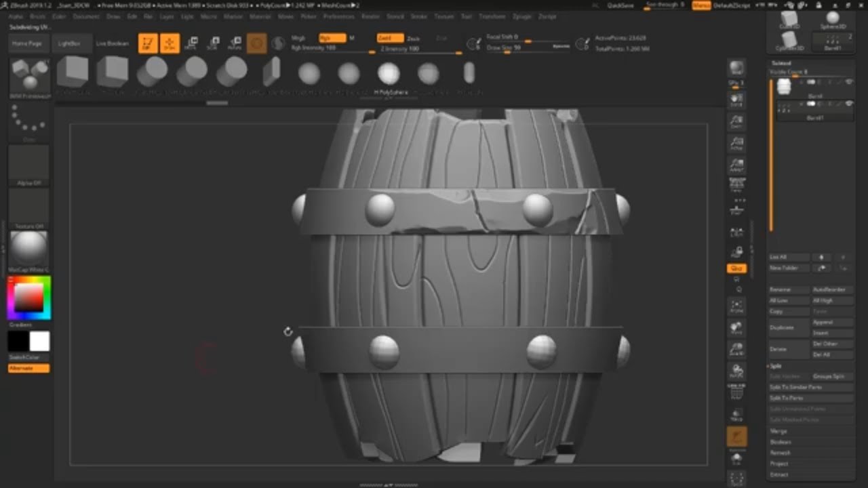This screenshot has height=488, width=868.
Task: Open the Material menu
Action: [x=260, y=16]
